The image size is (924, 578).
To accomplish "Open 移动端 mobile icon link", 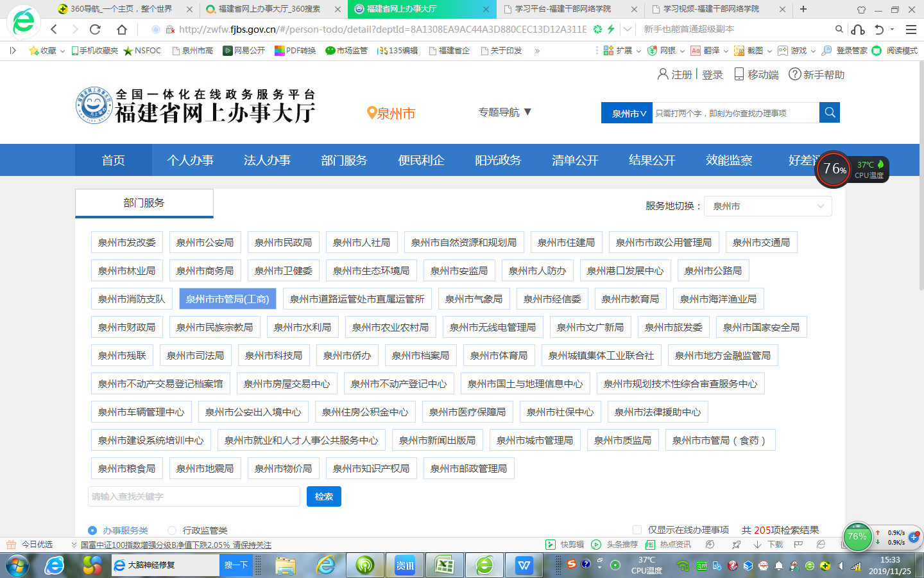I will (739, 74).
